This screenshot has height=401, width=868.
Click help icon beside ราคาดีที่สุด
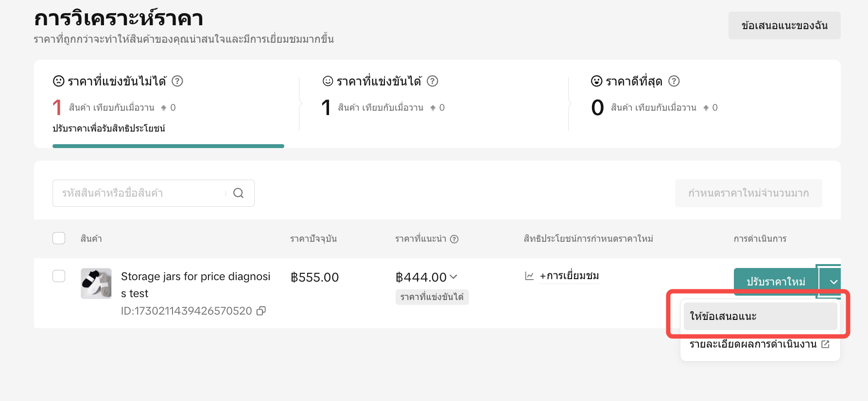click(x=674, y=81)
